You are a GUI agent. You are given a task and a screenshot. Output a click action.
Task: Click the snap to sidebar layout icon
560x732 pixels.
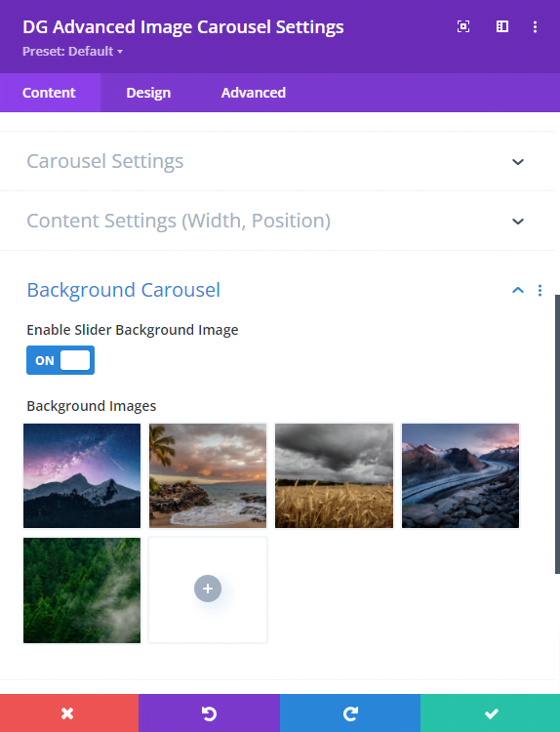[502, 26]
